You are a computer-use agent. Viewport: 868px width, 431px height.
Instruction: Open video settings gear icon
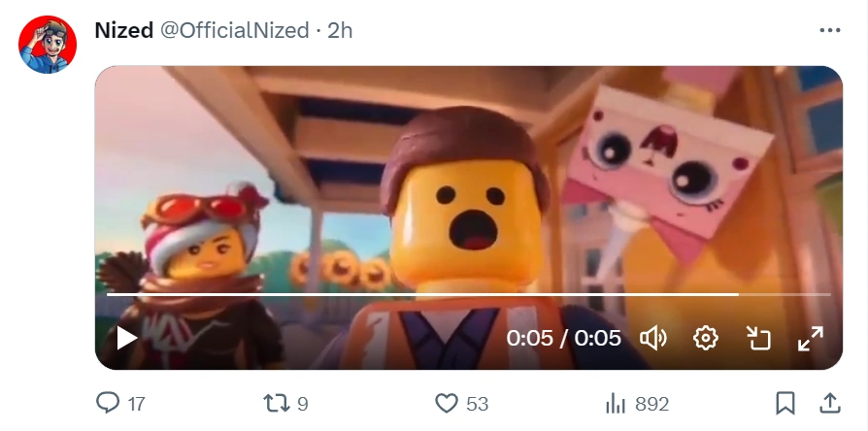(705, 338)
